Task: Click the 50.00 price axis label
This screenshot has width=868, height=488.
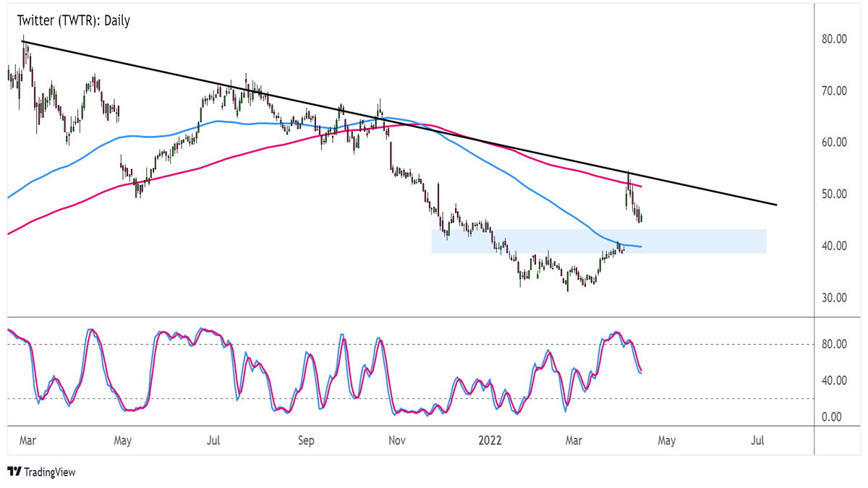Action: (835, 194)
